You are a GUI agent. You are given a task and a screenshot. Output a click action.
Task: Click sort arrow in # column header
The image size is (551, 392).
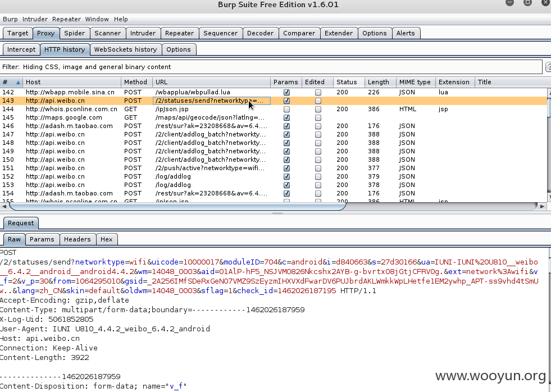click(x=18, y=82)
